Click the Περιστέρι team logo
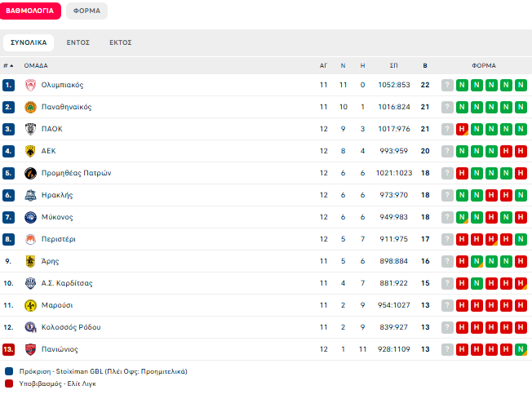The image size is (532, 399). click(x=30, y=239)
